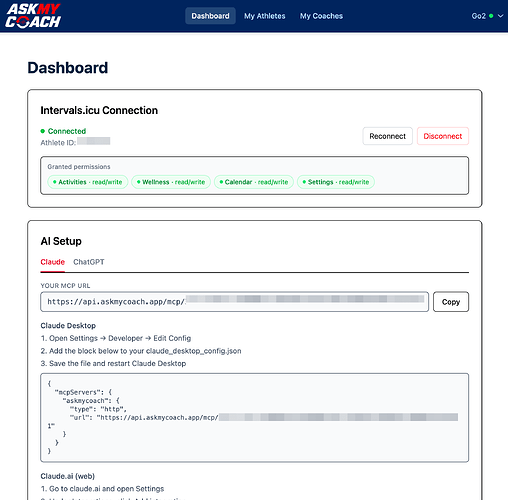Click the green status dot beside Go2

[491, 16]
